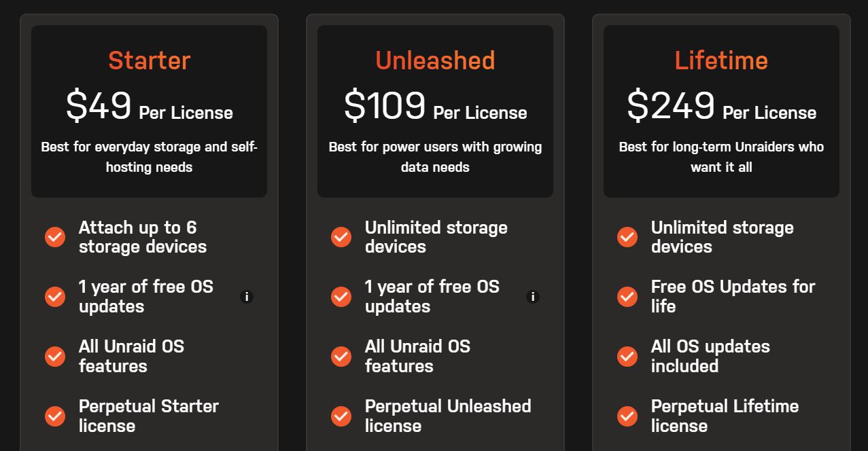868x451 pixels.
Task: Click 'Best for long-term Unraiders who want it all'
Action: pyautogui.click(x=721, y=156)
